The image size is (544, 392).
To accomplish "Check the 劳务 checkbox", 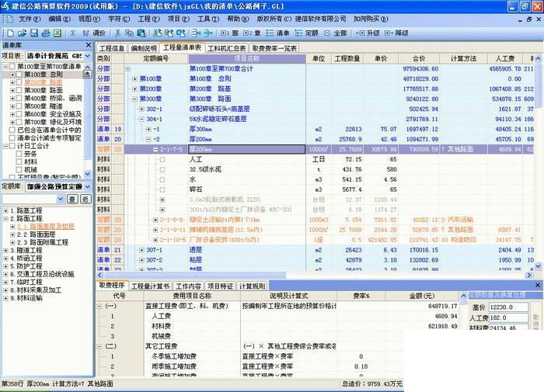I will pyautogui.click(x=19, y=154).
